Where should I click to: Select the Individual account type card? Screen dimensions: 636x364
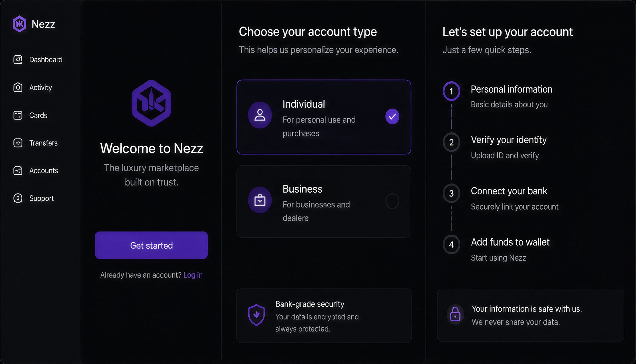point(324,117)
